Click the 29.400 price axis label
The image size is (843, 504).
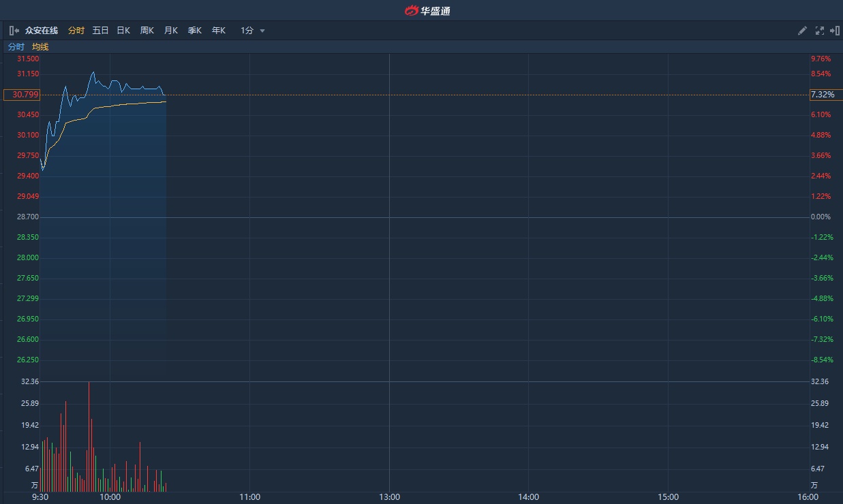[x=28, y=176]
